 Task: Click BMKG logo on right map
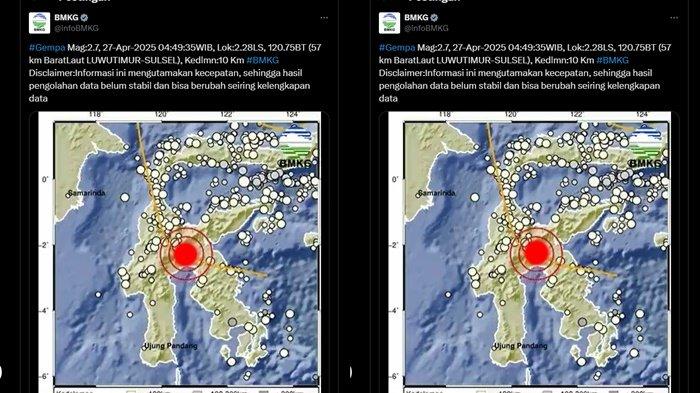coord(646,146)
